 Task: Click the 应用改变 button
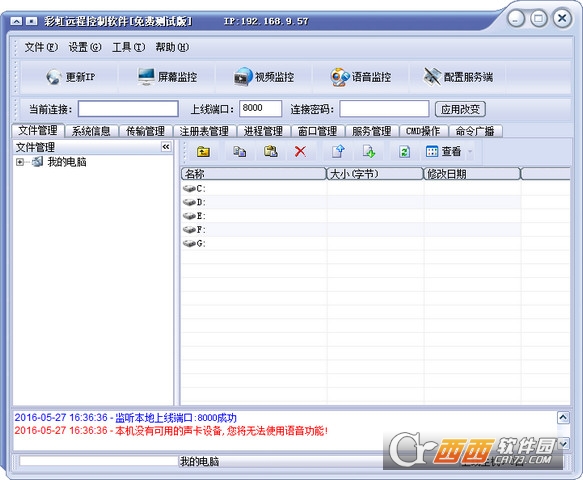(x=460, y=109)
